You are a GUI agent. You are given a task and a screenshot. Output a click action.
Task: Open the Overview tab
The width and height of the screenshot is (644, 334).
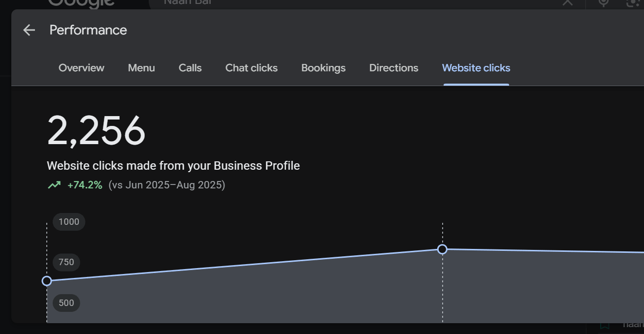click(81, 68)
